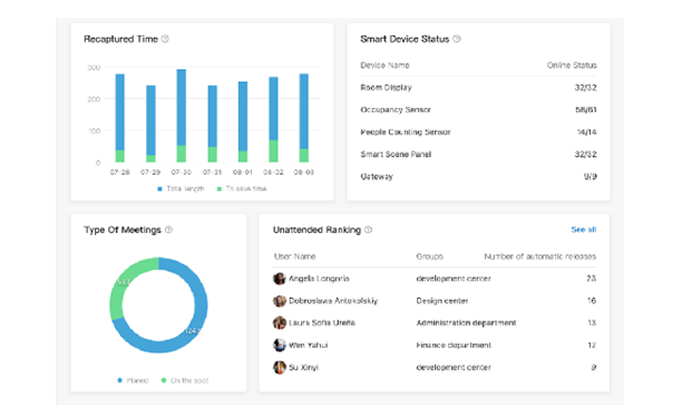700x420 pixels.
Task: Open the Recaptured Time help icon
Action: (x=165, y=39)
